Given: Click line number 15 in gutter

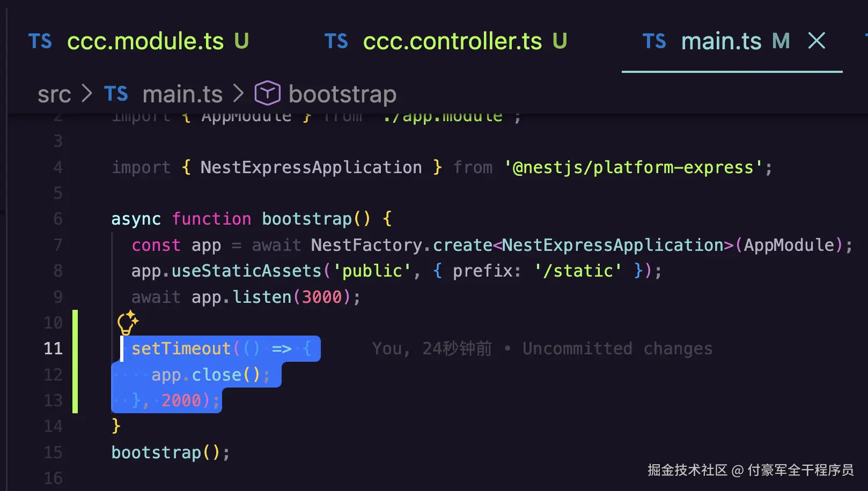Looking at the screenshot, I should 53,452.
